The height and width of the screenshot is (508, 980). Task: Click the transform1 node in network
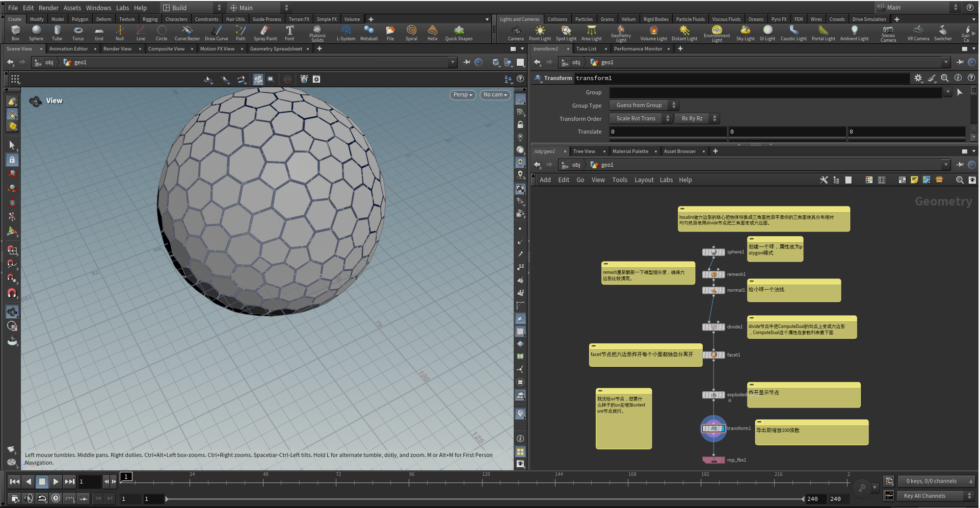click(x=713, y=428)
